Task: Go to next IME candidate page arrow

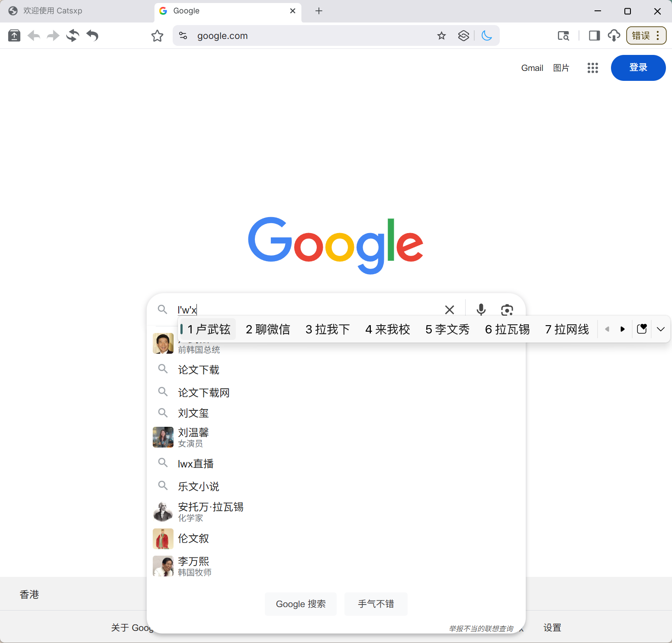Action: tap(623, 329)
